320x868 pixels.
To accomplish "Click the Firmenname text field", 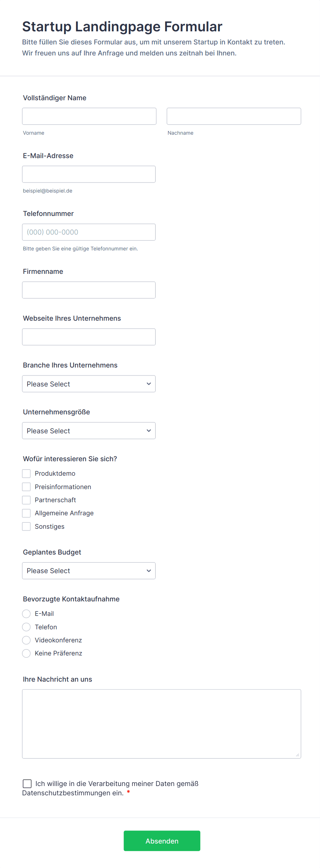I will 89,290.
